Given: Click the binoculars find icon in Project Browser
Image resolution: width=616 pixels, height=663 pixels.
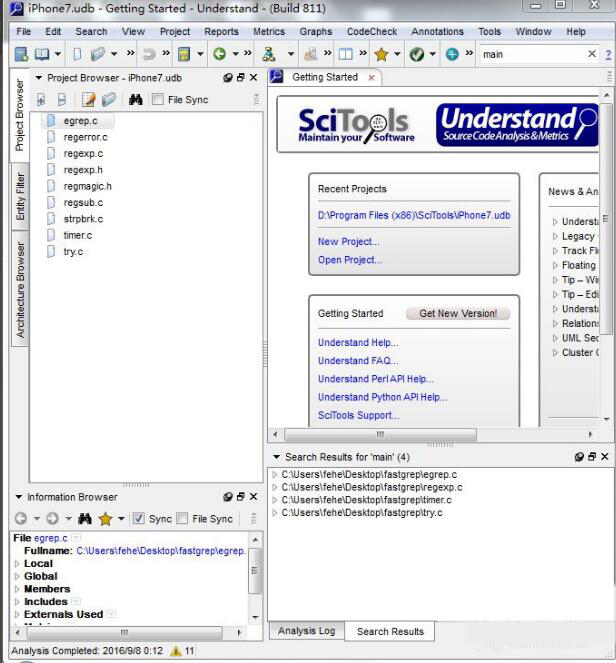Looking at the screenshot, I should 135,100.
